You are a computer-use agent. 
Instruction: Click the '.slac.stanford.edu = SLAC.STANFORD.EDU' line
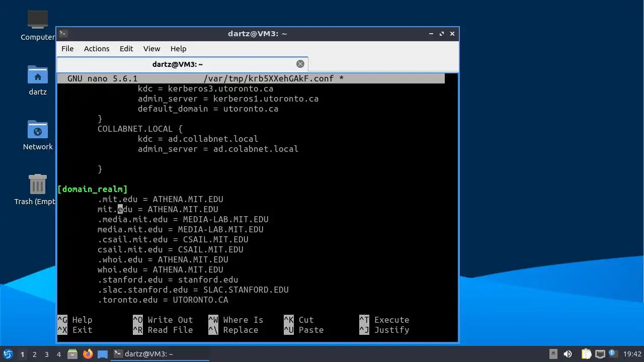click(193, 290)
